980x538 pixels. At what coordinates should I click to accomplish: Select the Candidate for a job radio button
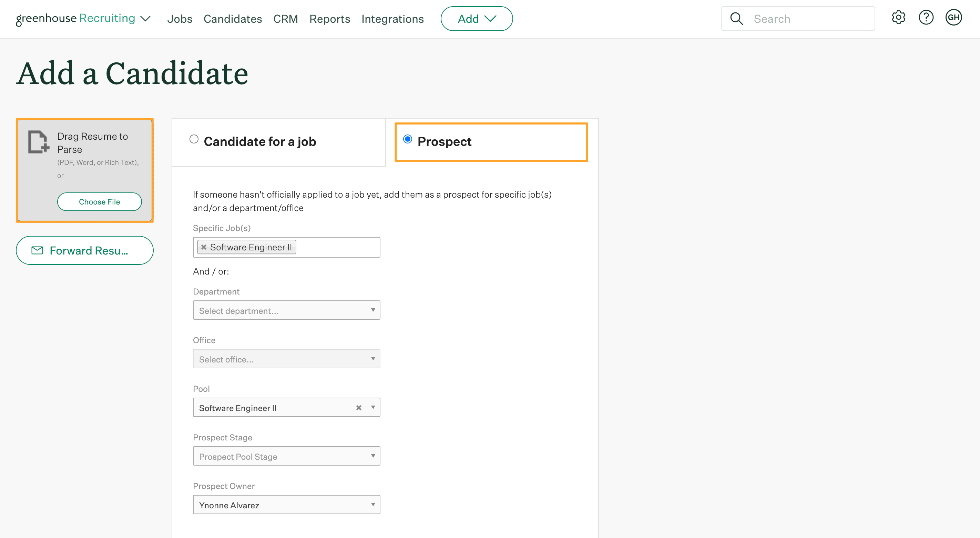193,140
